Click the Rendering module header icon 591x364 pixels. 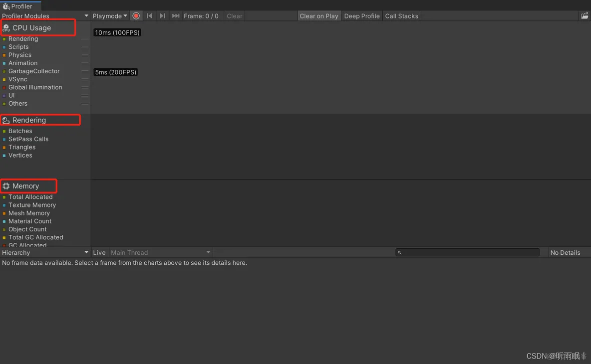click(x=6, y=120)
